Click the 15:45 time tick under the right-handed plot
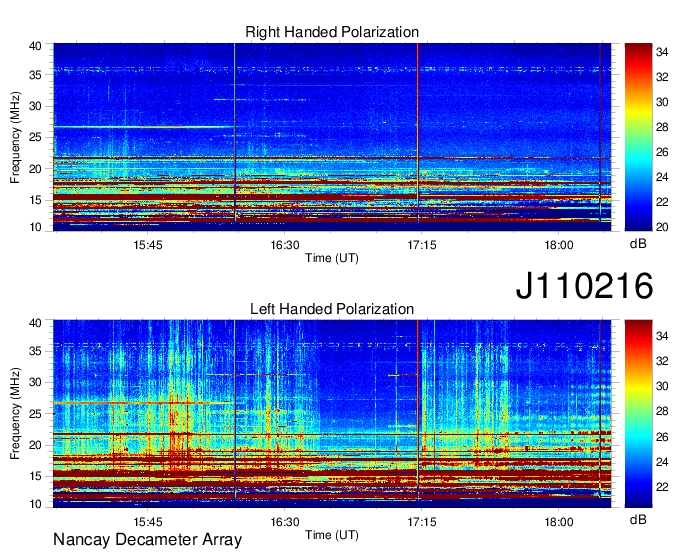Screen dimensions: 680x552 coord(147,245)
